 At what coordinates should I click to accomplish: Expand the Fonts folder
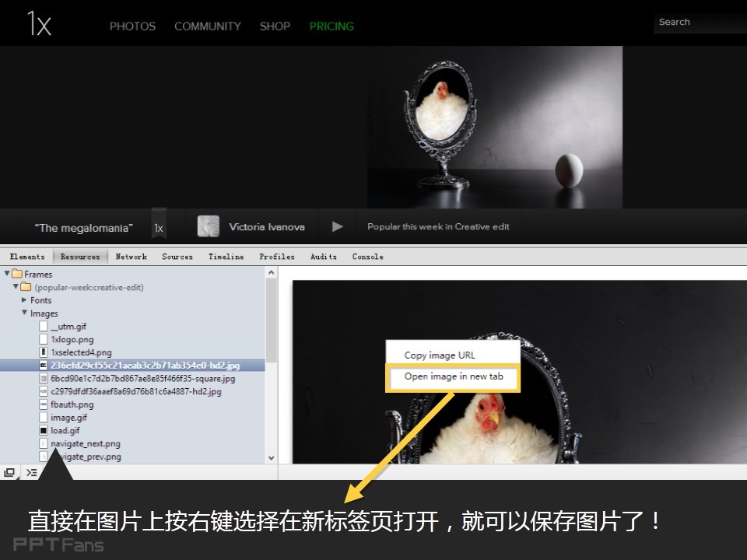(x=24, y=300)
